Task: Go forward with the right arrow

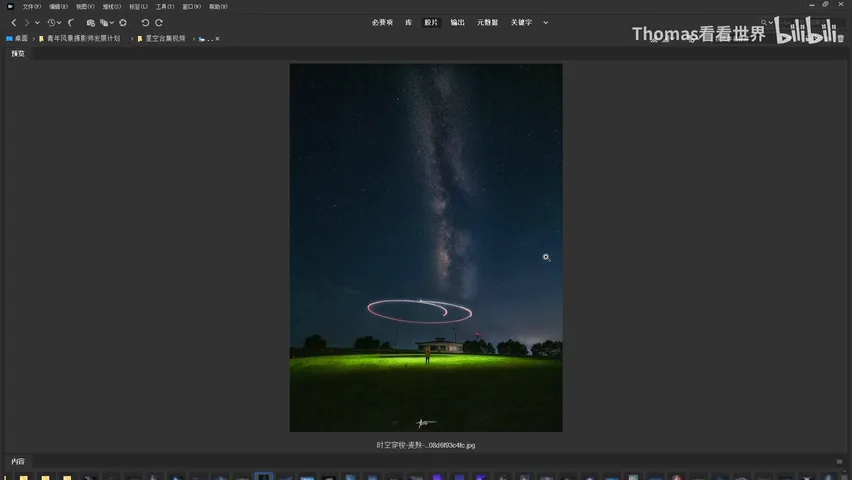Action: [x=26, y=23]
